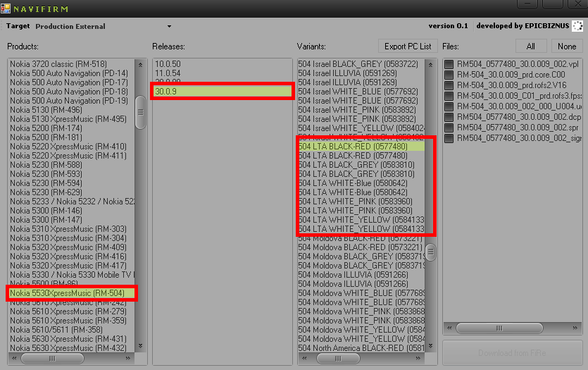Select Nokia 5610 XpressMusic (RM-279)
The height and width of the screenshot is (370, 588).
(x=68, y=312)
